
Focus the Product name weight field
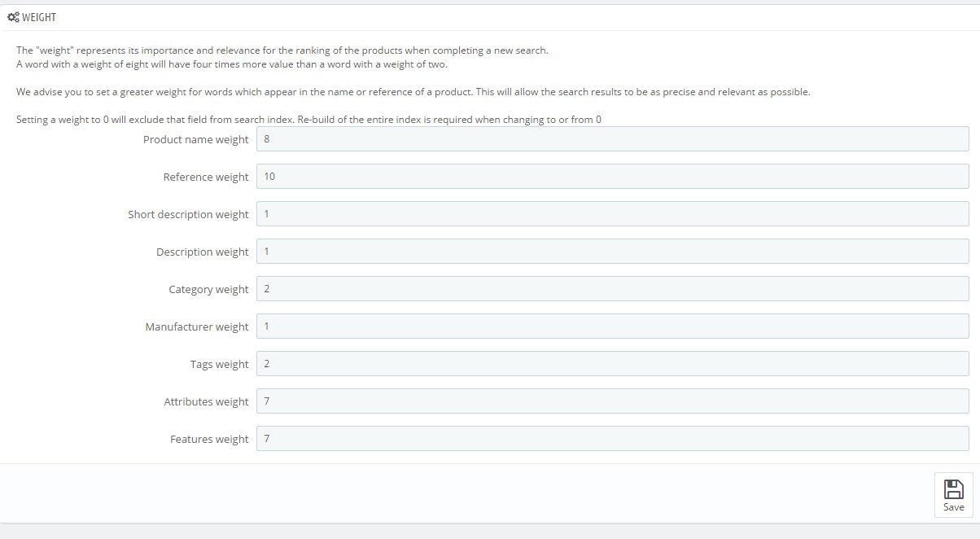point(612,139)
